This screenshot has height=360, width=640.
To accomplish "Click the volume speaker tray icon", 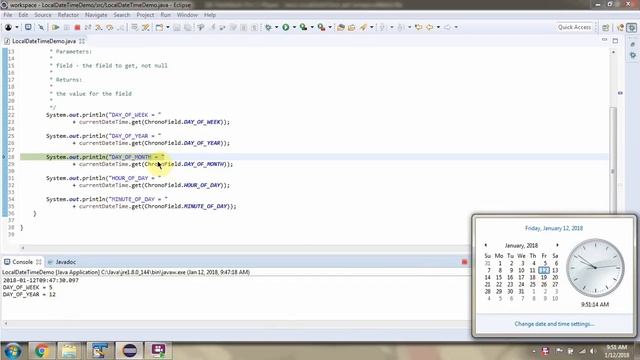I will pos(593,351).
